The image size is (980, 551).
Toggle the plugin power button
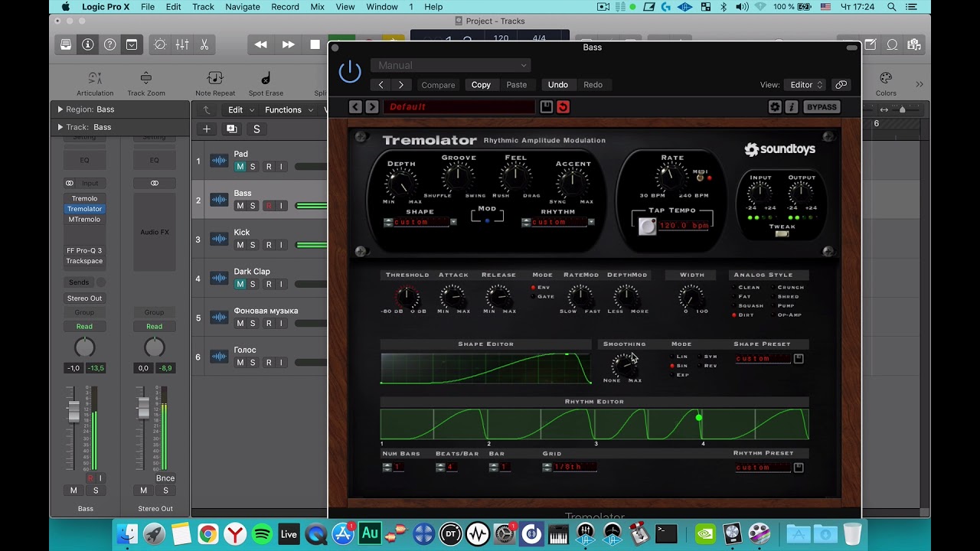(350, 72)
